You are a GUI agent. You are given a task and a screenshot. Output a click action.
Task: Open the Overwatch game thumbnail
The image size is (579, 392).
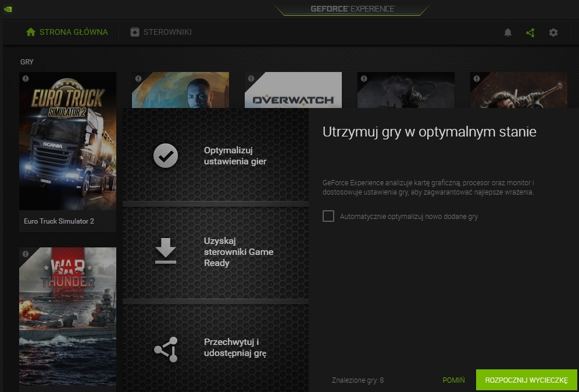click(x=293, y=93)
